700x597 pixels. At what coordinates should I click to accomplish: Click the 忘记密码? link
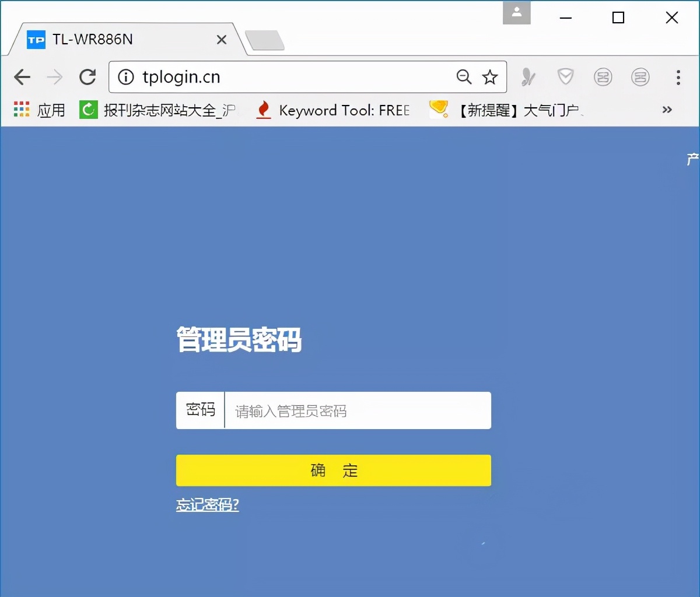point(208,504)
